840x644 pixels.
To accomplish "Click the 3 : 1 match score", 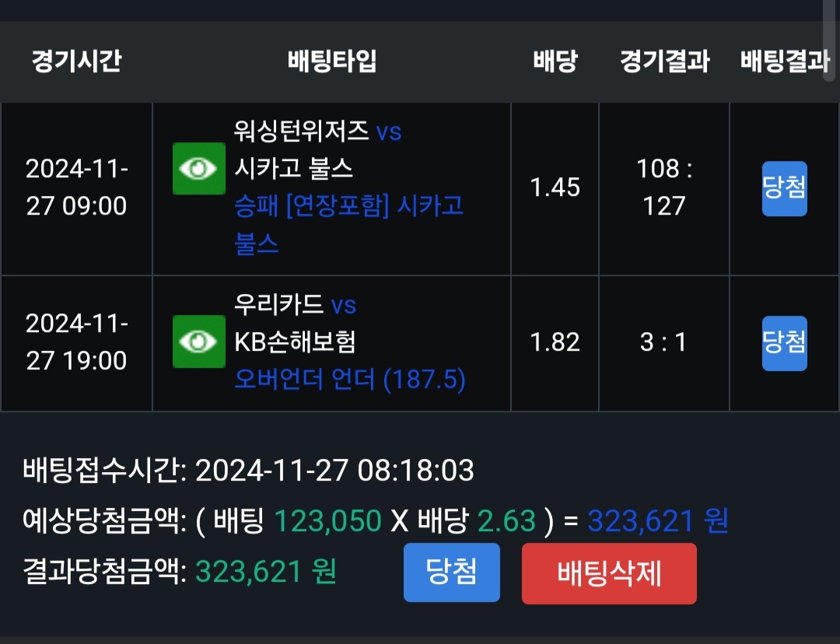I will click(x=663, y=342).
